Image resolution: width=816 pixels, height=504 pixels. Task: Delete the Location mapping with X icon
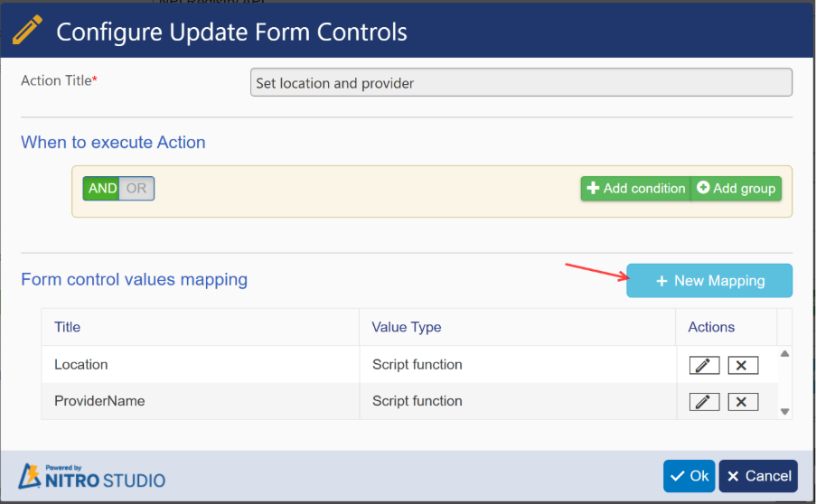click(x=743, y=365)
